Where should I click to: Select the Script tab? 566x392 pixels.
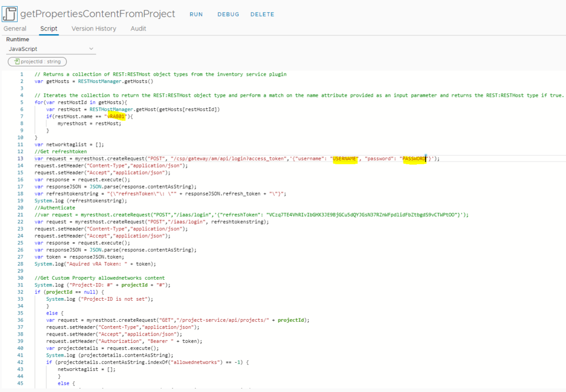coord(49,28)
